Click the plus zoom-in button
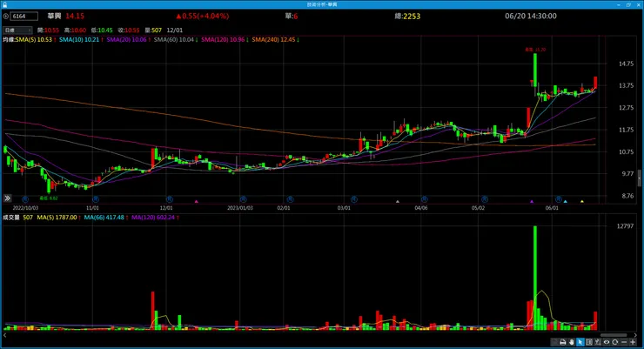Screen dimensions: 644x349 [x=633, y=342]
